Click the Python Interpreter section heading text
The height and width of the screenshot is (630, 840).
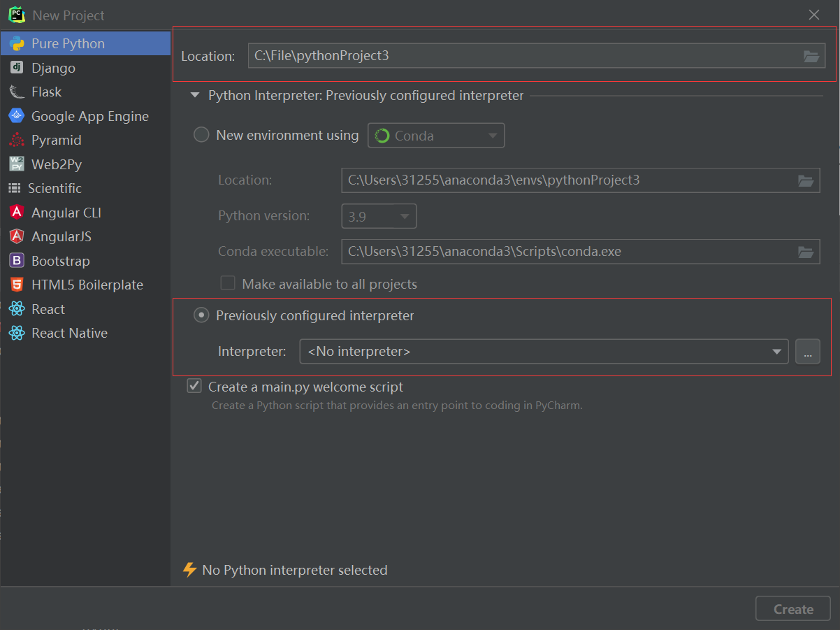(x=366, y=96)
